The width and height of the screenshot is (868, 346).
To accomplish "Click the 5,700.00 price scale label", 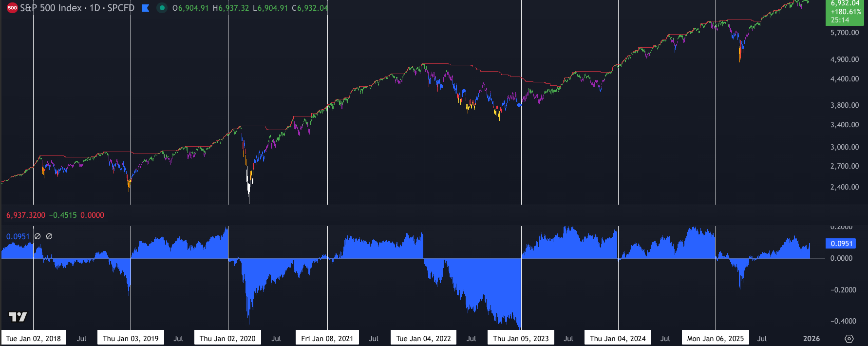I will coord(845,33).
